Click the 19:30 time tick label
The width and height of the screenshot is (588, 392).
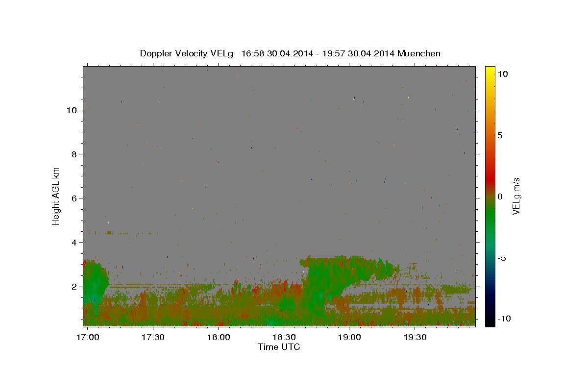coord(414,338)
